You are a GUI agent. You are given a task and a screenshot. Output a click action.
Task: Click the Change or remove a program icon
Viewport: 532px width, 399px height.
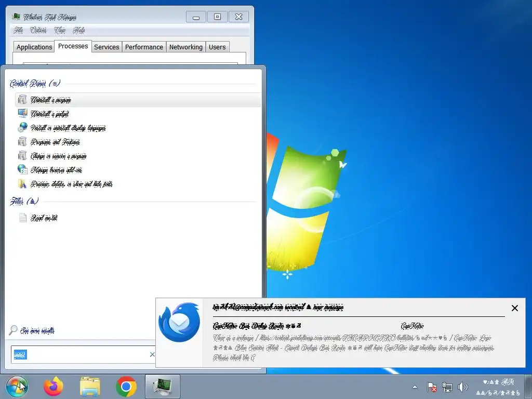click(22, 155)
